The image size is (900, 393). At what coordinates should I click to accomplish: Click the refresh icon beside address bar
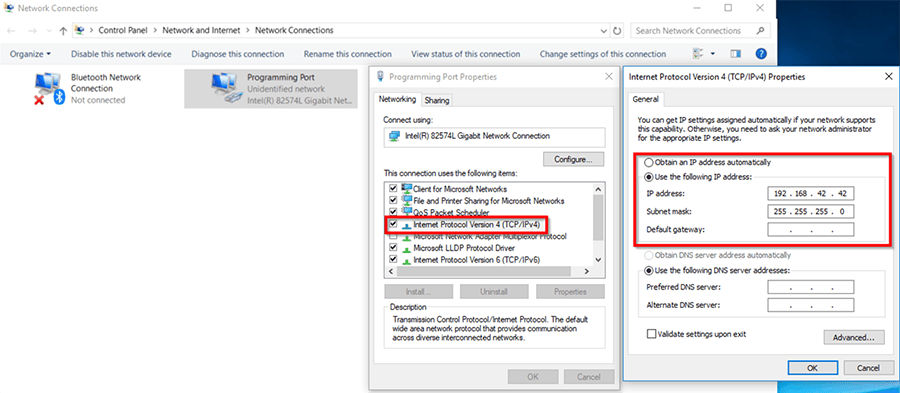[617, 30]
